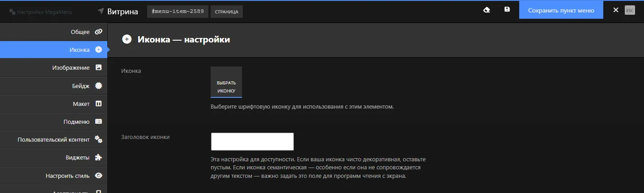Screen dimensions: 644x193
Task: Open the Подменю tab
Action: [x=54, y=122]
